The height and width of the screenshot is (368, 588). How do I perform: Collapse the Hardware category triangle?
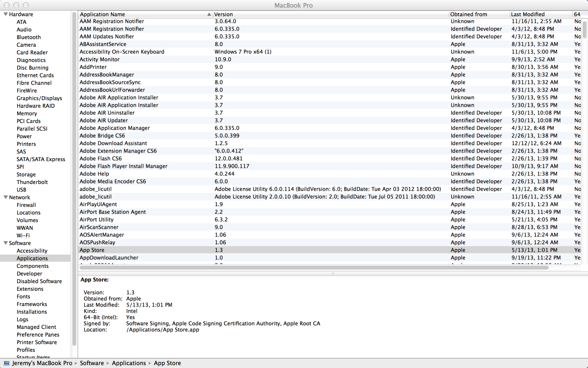[x=5, y=14]
